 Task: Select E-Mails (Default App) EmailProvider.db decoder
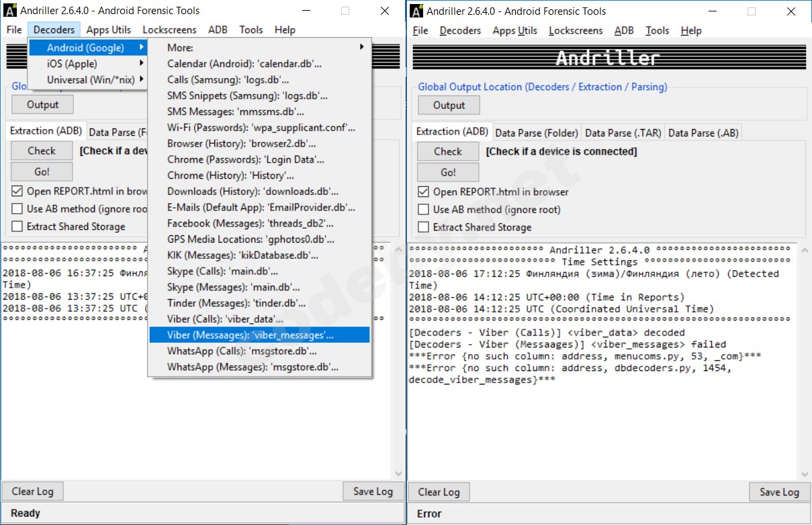(x=260, y=207)
